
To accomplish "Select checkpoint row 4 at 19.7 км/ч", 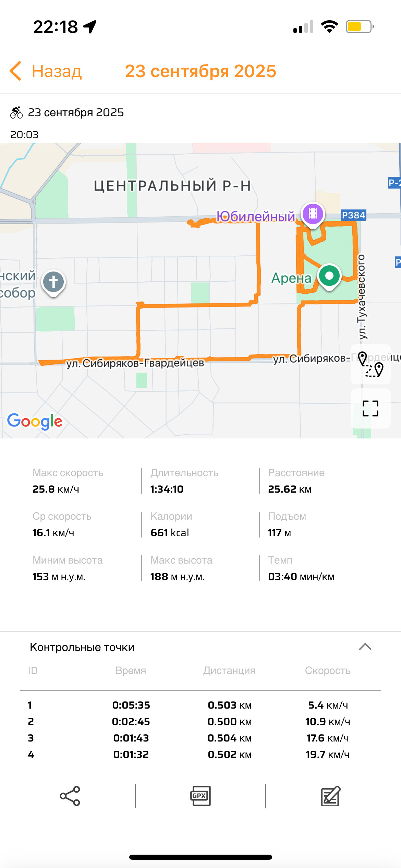I will [x=200, y=754].
